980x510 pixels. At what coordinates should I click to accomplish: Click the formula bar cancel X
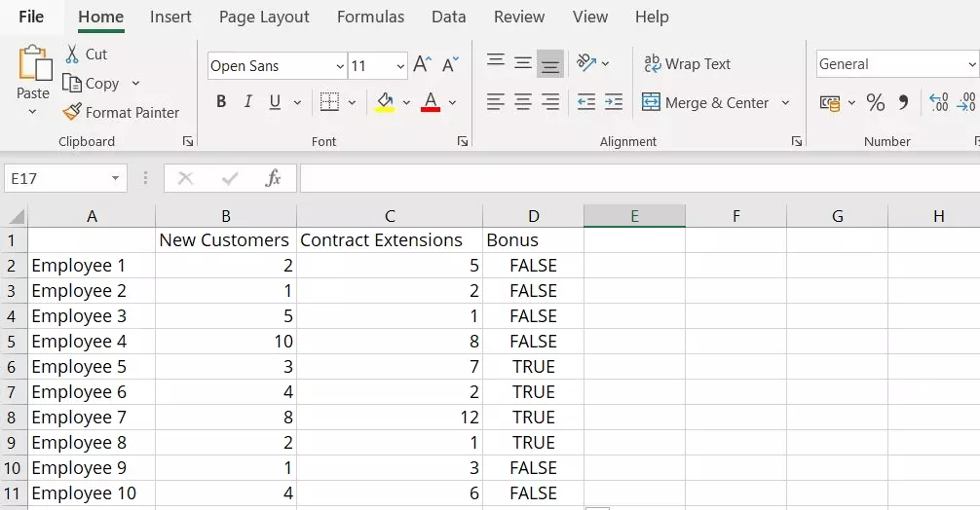tap(186, 178)
